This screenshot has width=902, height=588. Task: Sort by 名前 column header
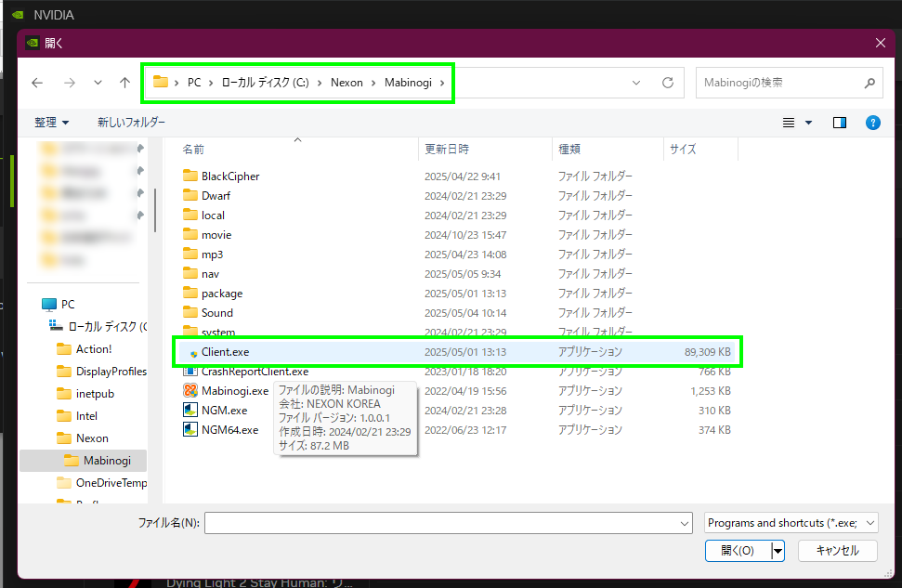point(193,150)
